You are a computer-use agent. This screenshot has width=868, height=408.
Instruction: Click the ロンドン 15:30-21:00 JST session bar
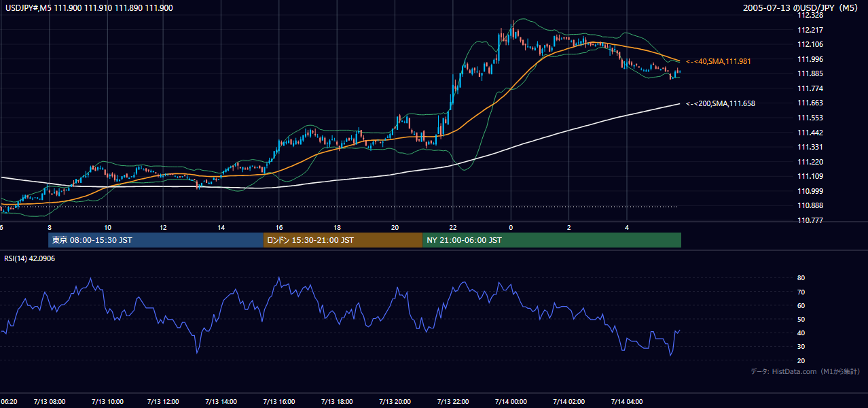(x=342, y=240)
